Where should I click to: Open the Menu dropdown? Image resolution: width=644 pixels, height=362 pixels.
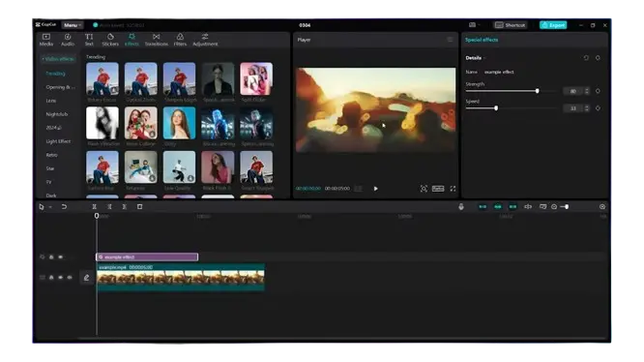[73, 25]
